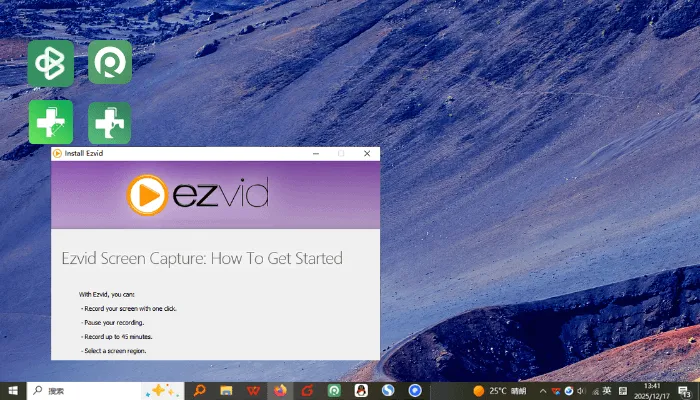The height and width of the screenshot is (400, 700).
Task: Minimize the Install Ezvid window
Action: point(316,154)
